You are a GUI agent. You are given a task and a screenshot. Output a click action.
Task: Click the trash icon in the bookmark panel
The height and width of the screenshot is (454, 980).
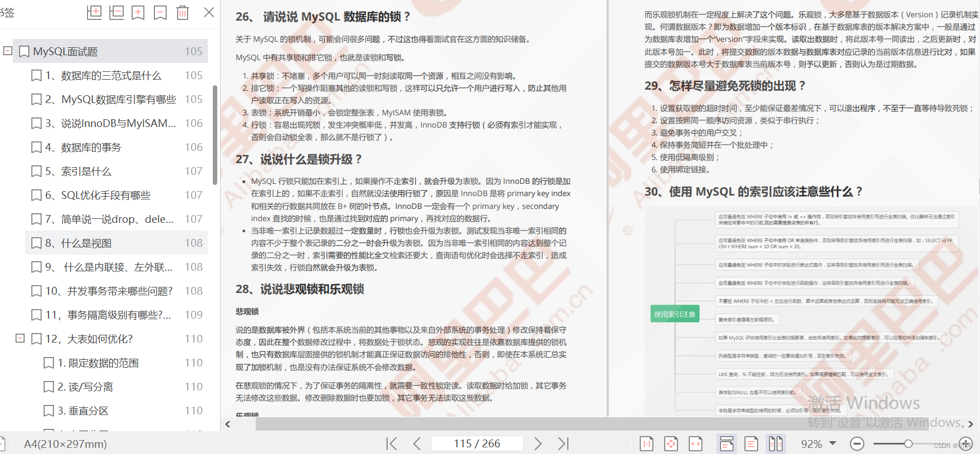pos(183,12)
